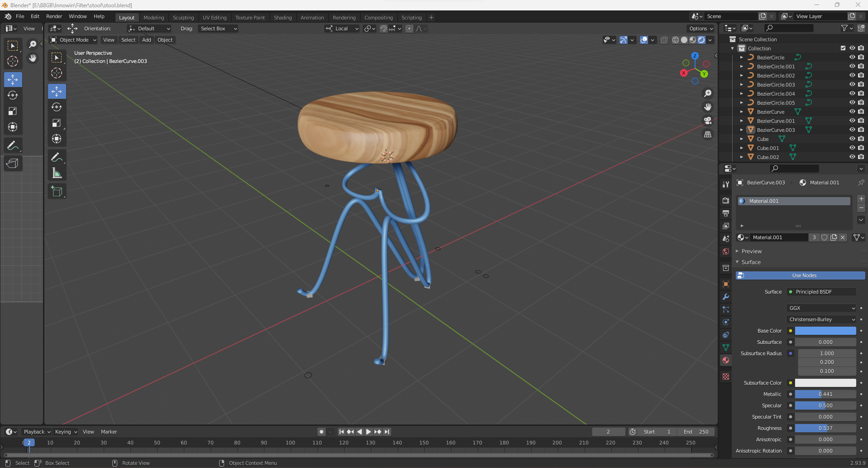Viewport: 868px width, 468px height.
Task: Click the pan hand gizmo beside the viewport
Action: pos(707,107)
